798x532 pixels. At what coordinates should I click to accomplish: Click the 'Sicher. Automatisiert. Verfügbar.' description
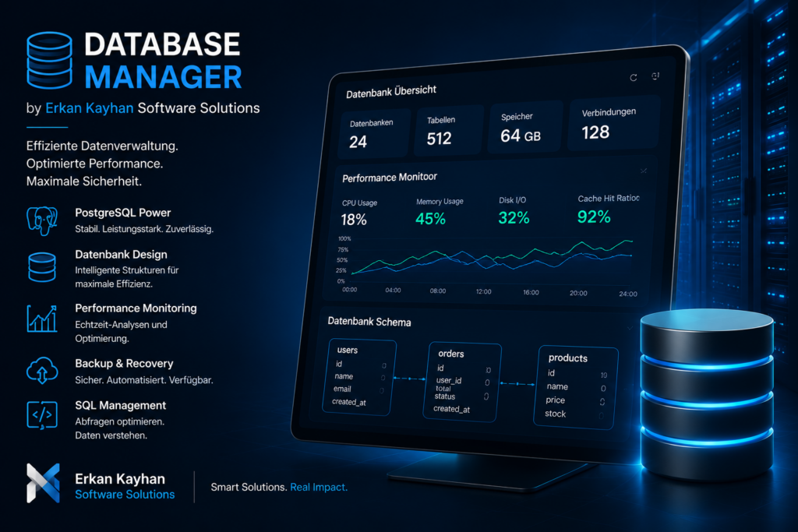click(144, 380)
